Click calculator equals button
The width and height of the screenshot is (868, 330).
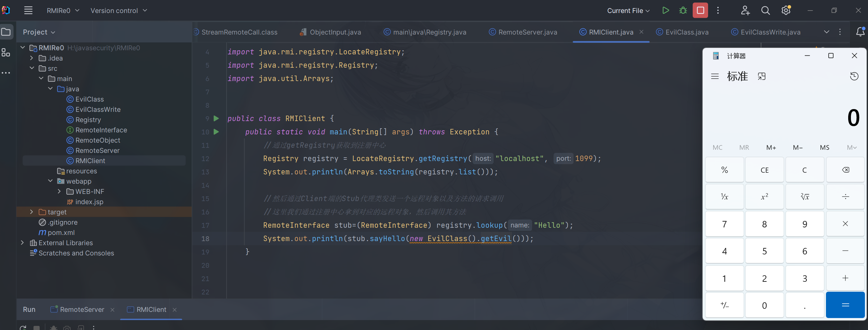tap(845, 305)
